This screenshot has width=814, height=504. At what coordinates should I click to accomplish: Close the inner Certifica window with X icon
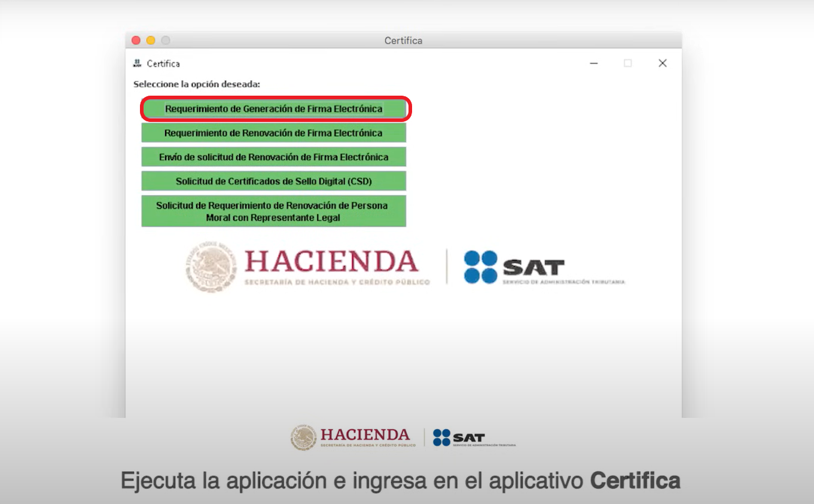tap(662, 63)
